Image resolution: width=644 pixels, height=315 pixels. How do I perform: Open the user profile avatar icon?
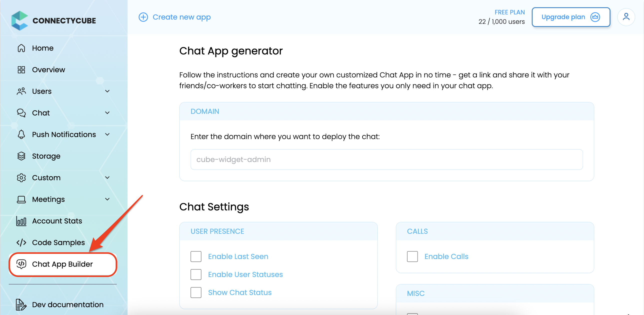626,17
